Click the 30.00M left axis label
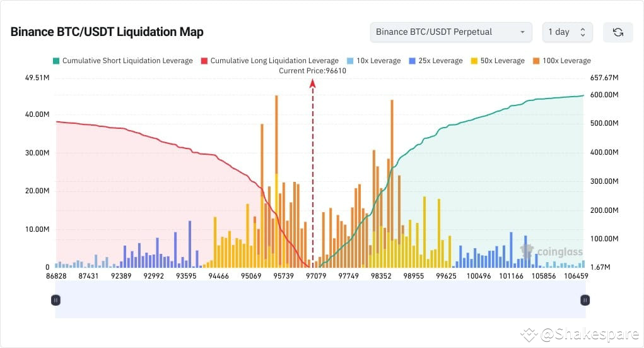Screen dimensions: 644x348 (37, 153)
